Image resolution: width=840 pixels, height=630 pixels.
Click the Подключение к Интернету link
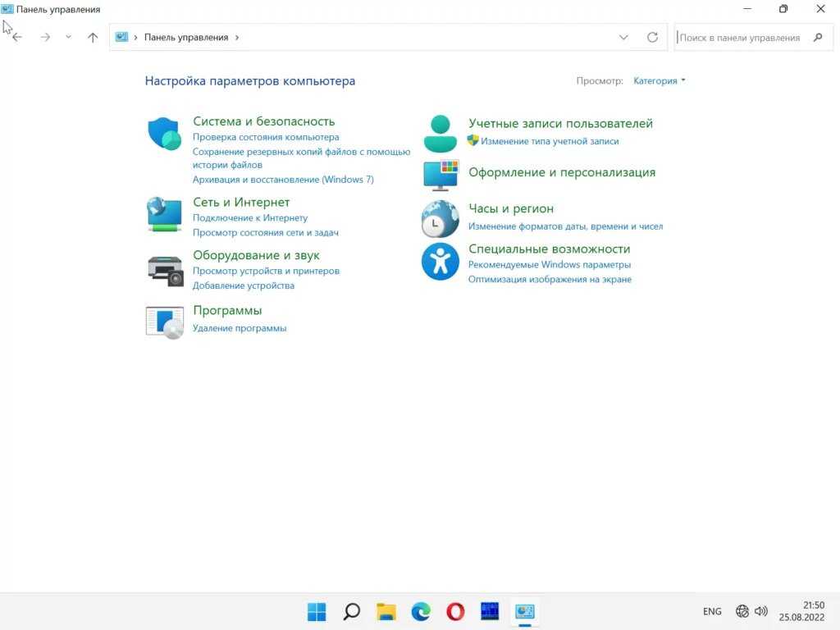[x=250, y=218]
